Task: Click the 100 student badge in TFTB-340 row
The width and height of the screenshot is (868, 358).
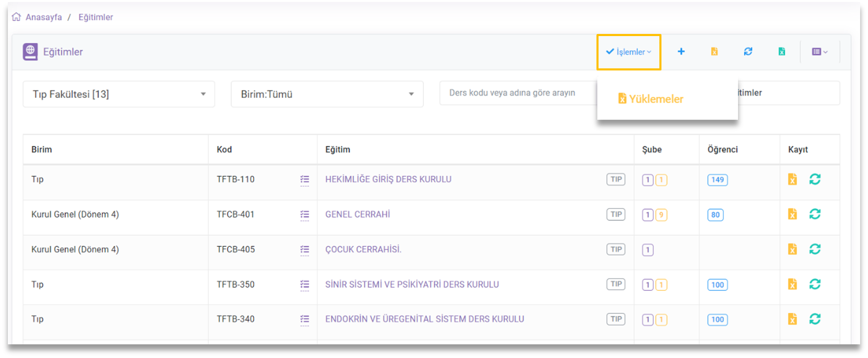Action: (x=717, y=320)
